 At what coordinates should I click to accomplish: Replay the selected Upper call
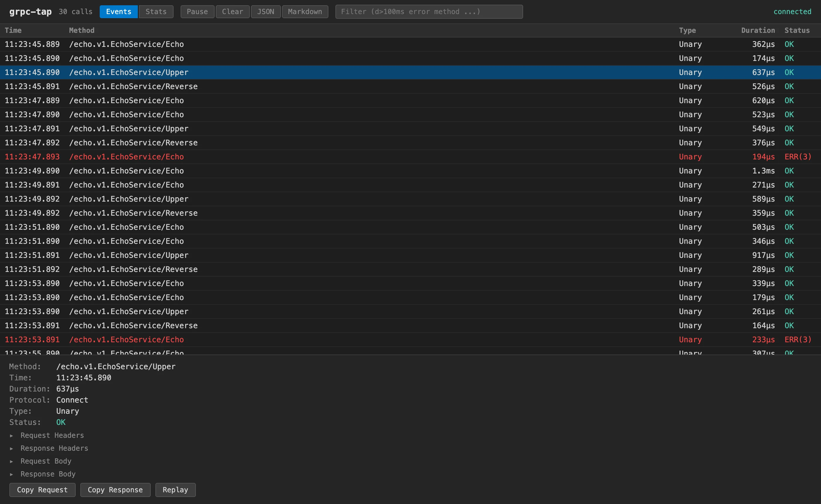point(175,490)
